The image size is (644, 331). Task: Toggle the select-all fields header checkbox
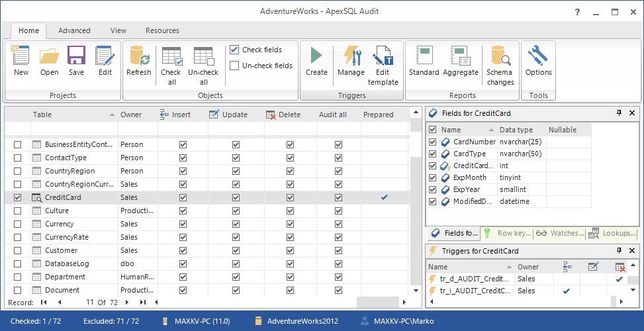pyautogui.click(x=432, y=130)
